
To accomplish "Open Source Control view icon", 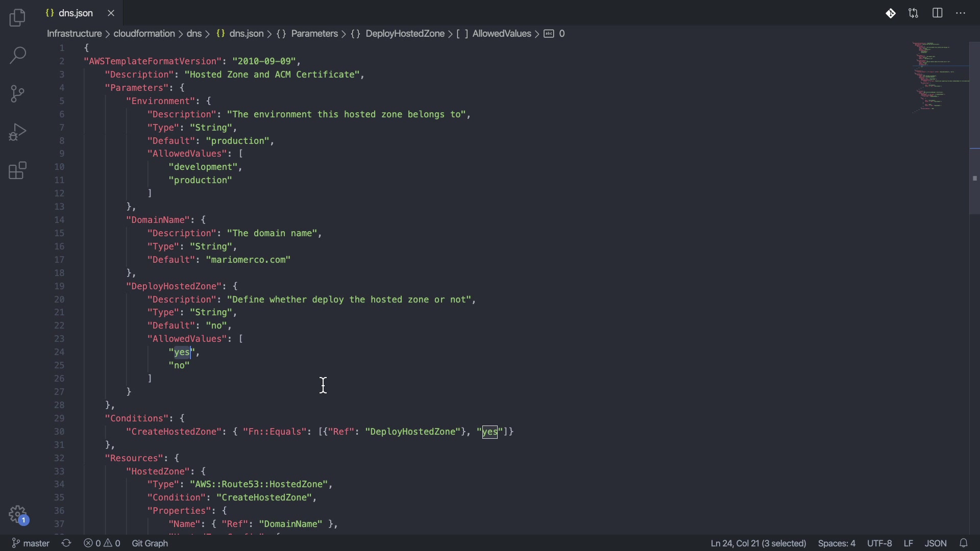I will click(17, 94).
